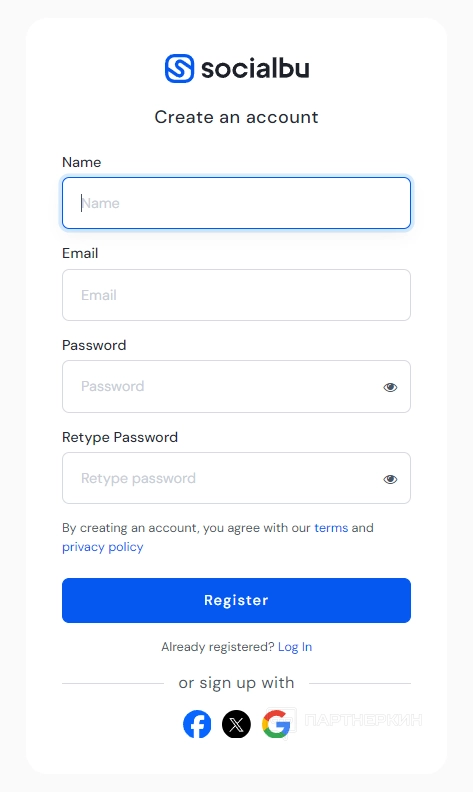Sign up with Facebook icon
Viewport: 473px width, 792px height.
click(x=197, y=724)
